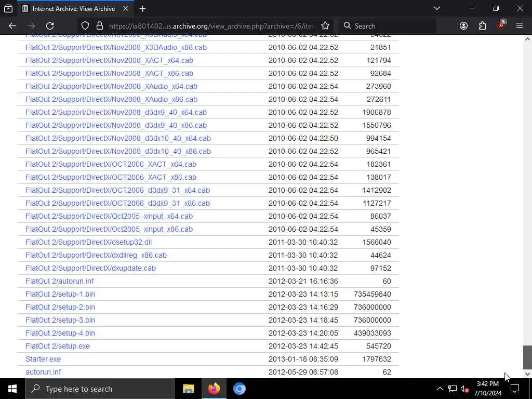
Task: Open File Explorer from taskbar
Action: (188, 389)
